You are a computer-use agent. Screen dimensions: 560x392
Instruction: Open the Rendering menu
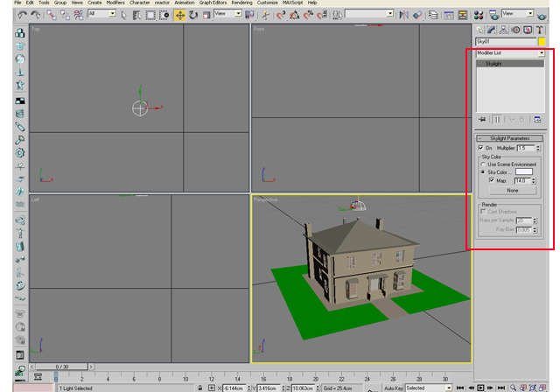241,3
